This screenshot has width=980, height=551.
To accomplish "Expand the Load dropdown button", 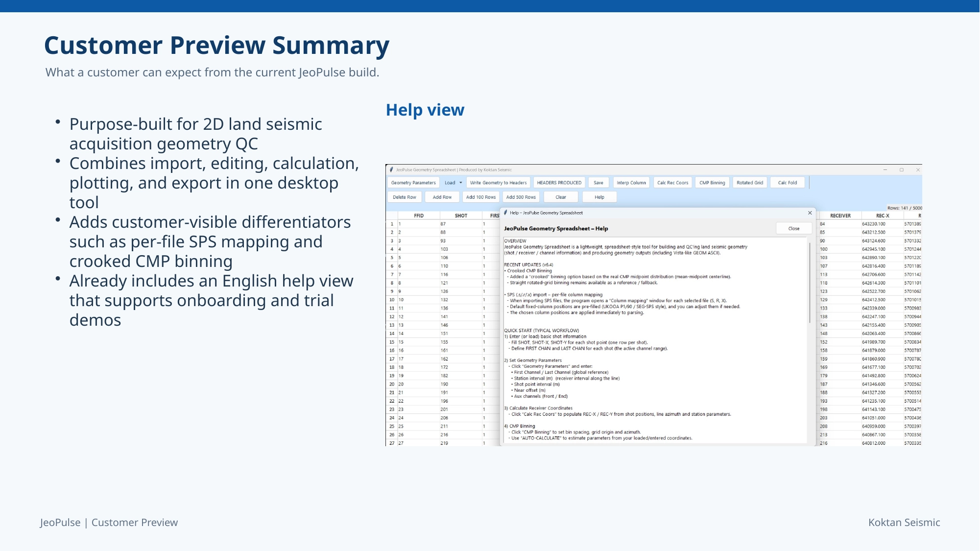I will tap(453, 183).
